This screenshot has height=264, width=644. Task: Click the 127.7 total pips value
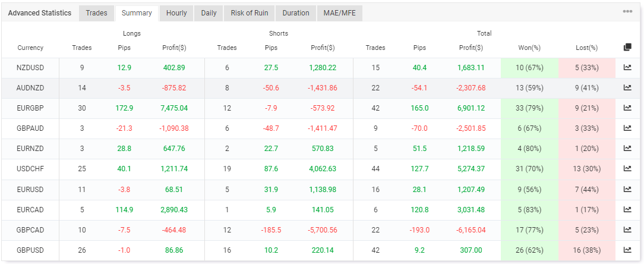pos(420,169)
